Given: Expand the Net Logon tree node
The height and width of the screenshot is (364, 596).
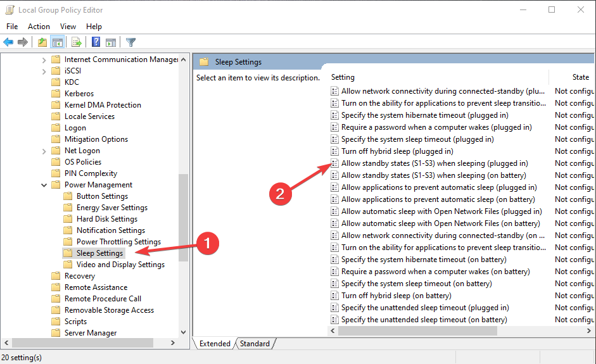Looking at the screenshot, I should click(44, 151).
